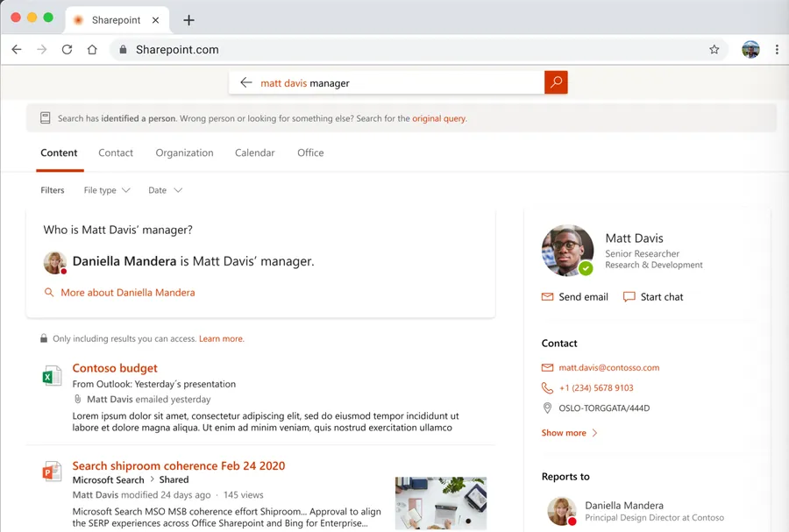The image size is (789, 532).
Task: Go to the browser home page icon
Action: (x=92, y=49)
